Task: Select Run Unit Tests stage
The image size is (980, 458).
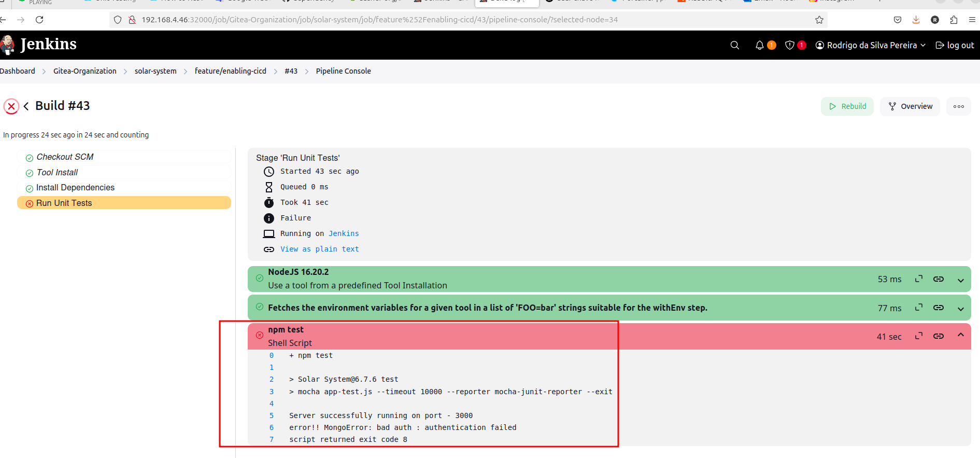Action: coord(124,203)
